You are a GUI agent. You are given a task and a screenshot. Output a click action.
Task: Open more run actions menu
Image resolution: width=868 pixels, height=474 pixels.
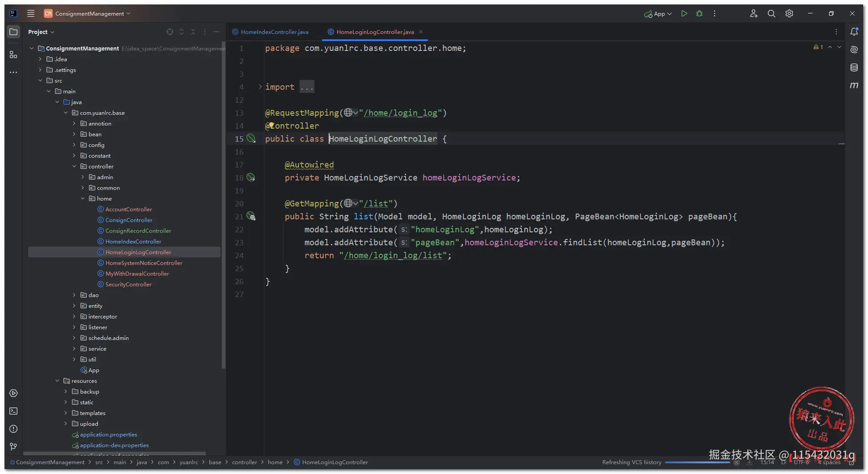point(715,13)
